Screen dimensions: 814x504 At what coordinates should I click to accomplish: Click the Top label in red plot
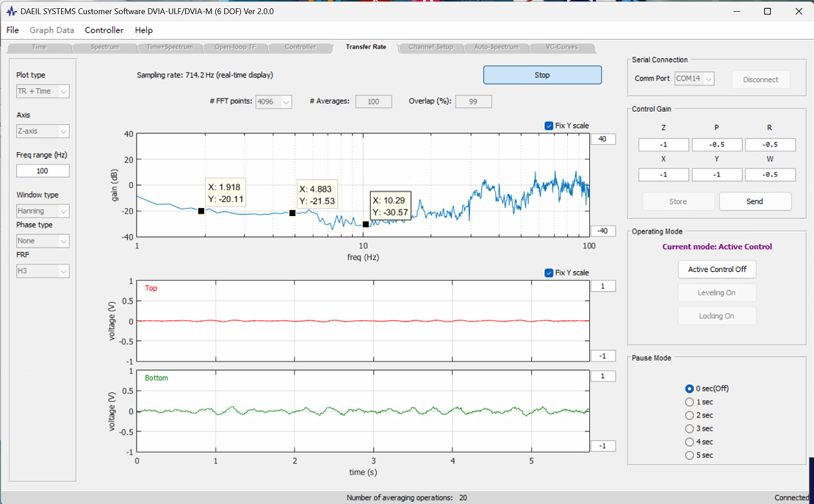151,289
